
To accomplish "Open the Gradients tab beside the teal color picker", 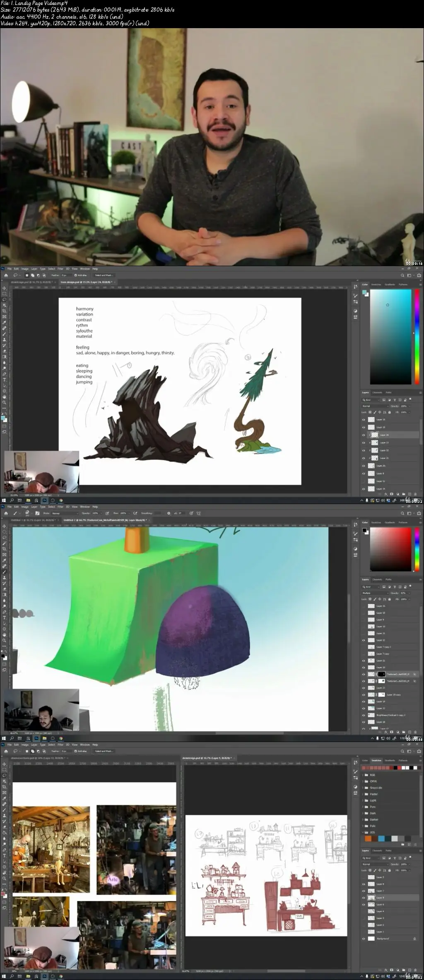I will click(390, 285).
